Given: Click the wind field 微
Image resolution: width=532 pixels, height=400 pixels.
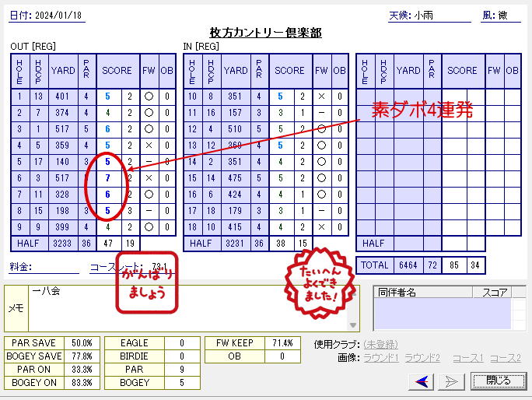Looking at the screenshot, I should tap(502, 16).
